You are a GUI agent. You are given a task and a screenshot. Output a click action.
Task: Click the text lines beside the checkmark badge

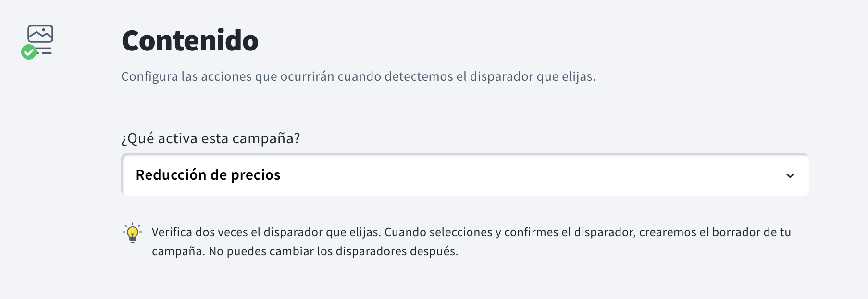tap(46, 50)
